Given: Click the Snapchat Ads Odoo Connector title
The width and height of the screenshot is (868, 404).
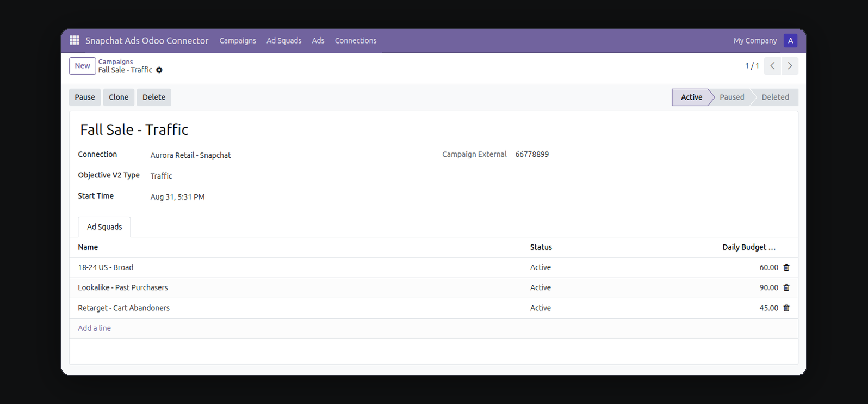Looking at the screenshot, I should (x=147, y=40).
